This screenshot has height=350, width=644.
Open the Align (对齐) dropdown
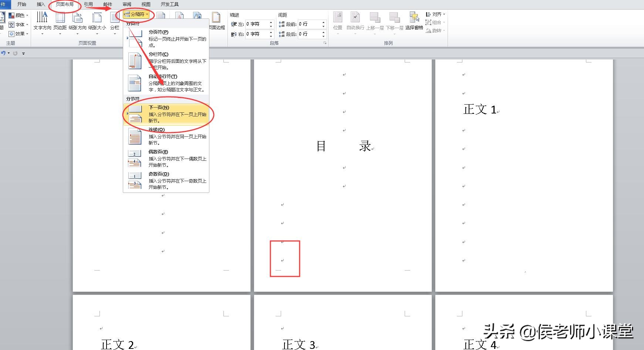[x=435, y=14]
